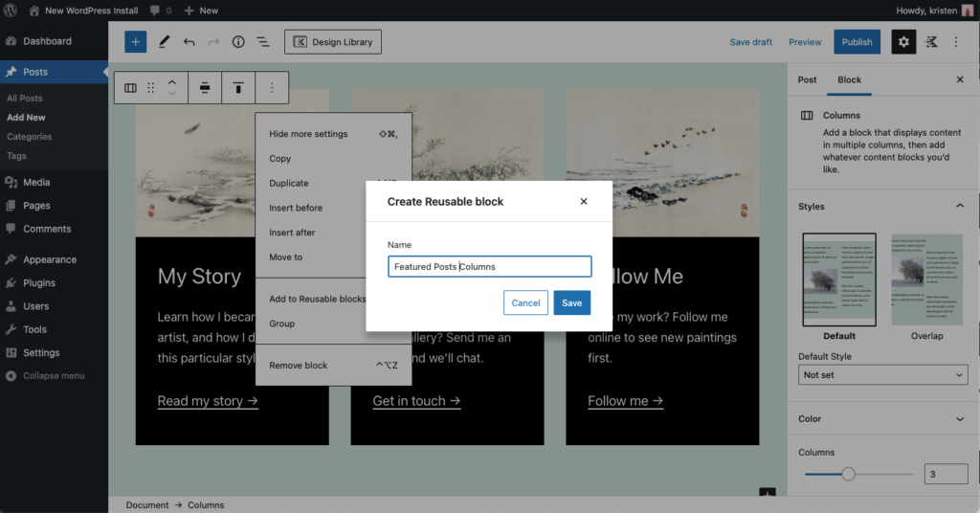Click the blue block inserter plus icon
The width and height of the screenshot is (980, 513).
[136, 42]
